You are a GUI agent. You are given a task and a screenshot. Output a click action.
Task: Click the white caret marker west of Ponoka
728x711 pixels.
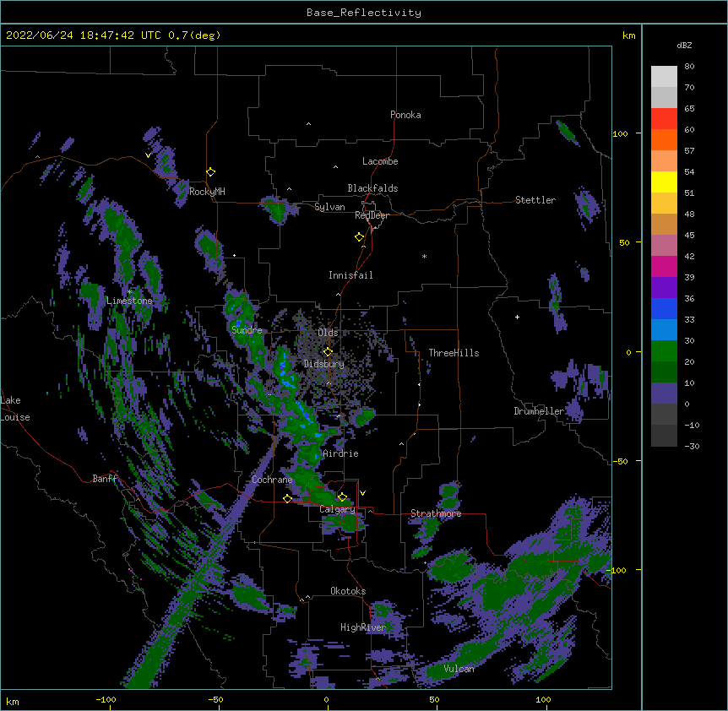click(x=309, y=124)
